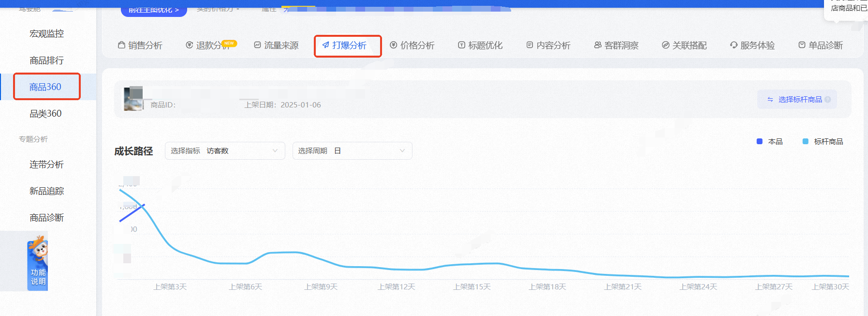
Task: Click the product thumbnail image
Action: pos(133,99)
